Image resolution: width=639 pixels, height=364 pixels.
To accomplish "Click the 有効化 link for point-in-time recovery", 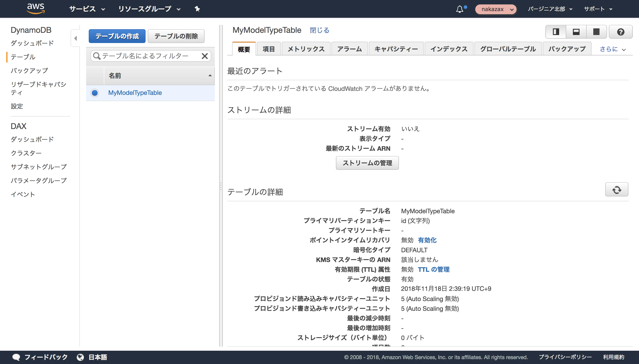I will tap(427, 240).
